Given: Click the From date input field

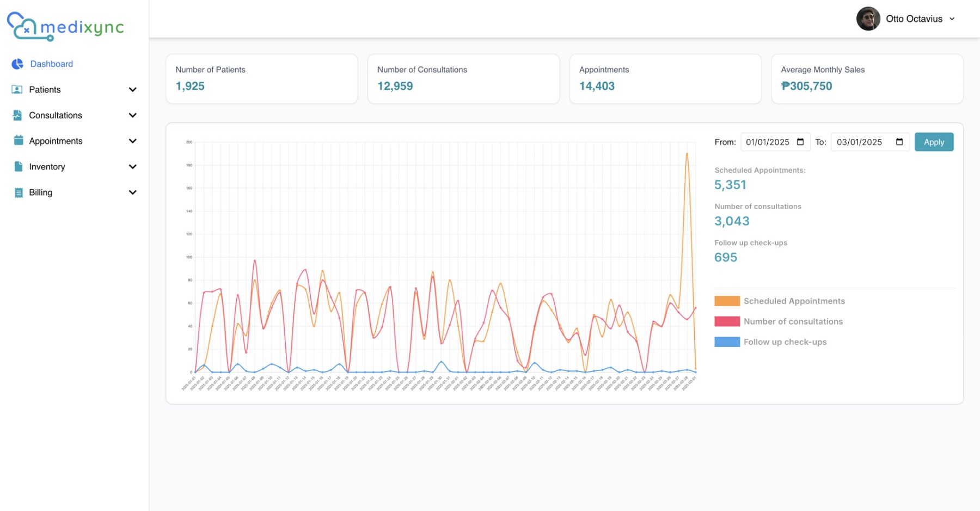Looking at the screenshot, I should click(x=768, y=142).
